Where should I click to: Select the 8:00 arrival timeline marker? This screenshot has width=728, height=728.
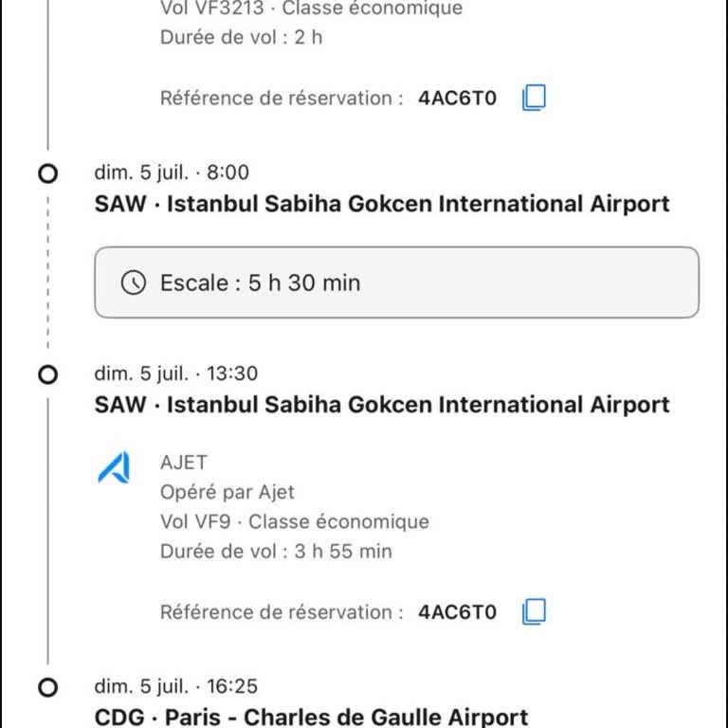point(47,173)
